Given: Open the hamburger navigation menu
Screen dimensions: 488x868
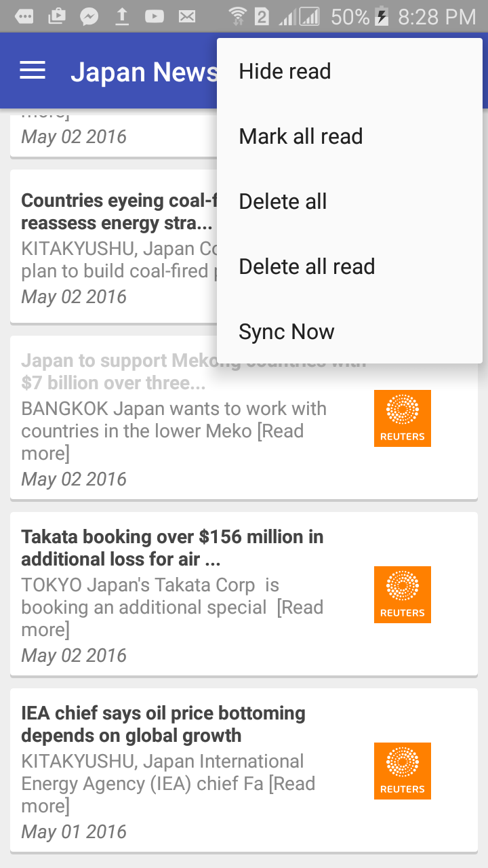Looking at the screenshot, I should click(33, 71).
